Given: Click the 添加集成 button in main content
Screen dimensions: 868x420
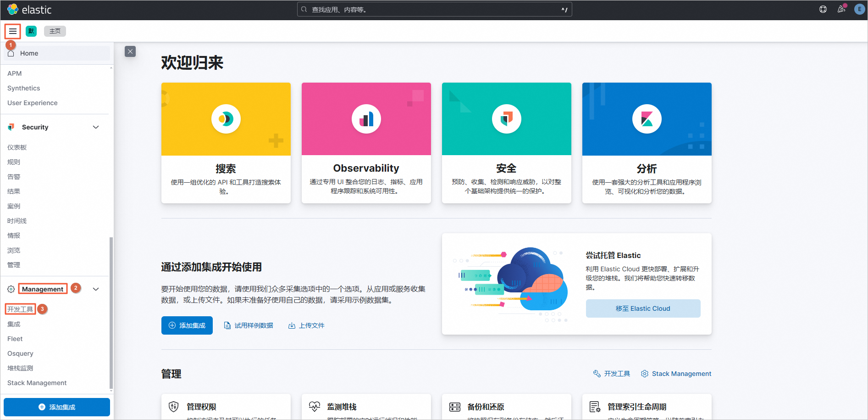Looking at the screenshot, I should tap(187, 325).
